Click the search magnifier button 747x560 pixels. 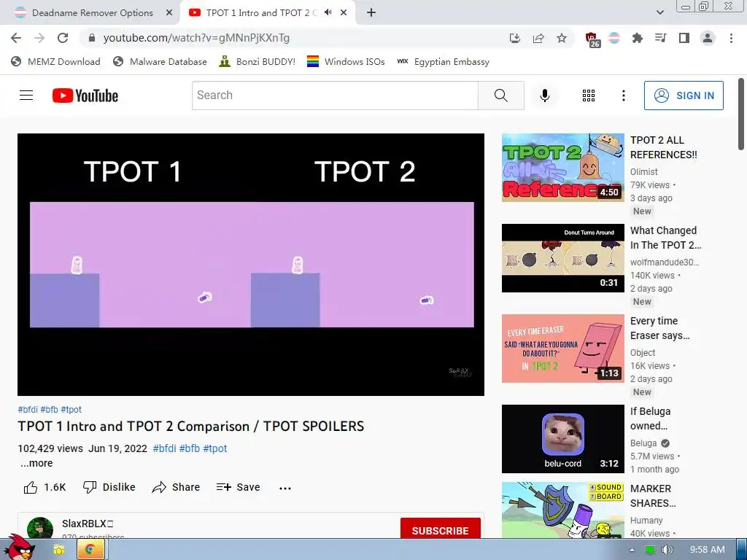(500, 96)
